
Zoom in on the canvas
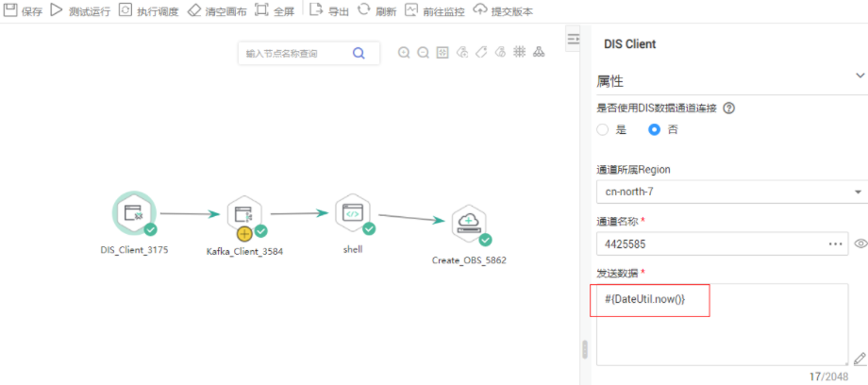[x=404, y=53]
